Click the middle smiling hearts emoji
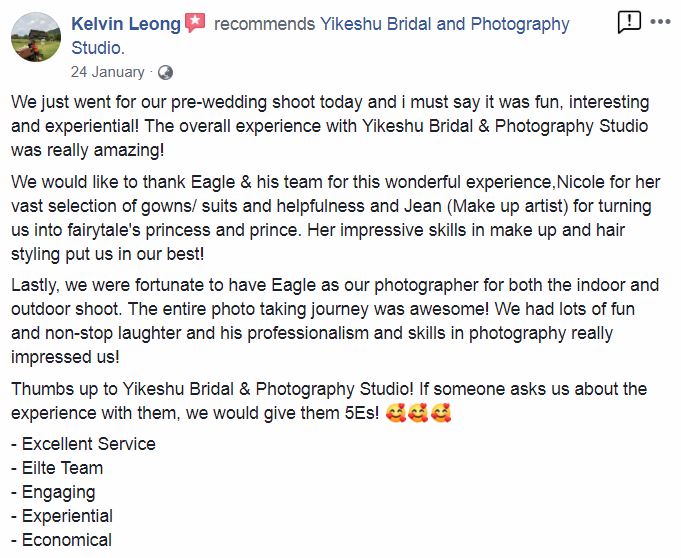Screen dimensions: 681x558 [x=418, y=413]
